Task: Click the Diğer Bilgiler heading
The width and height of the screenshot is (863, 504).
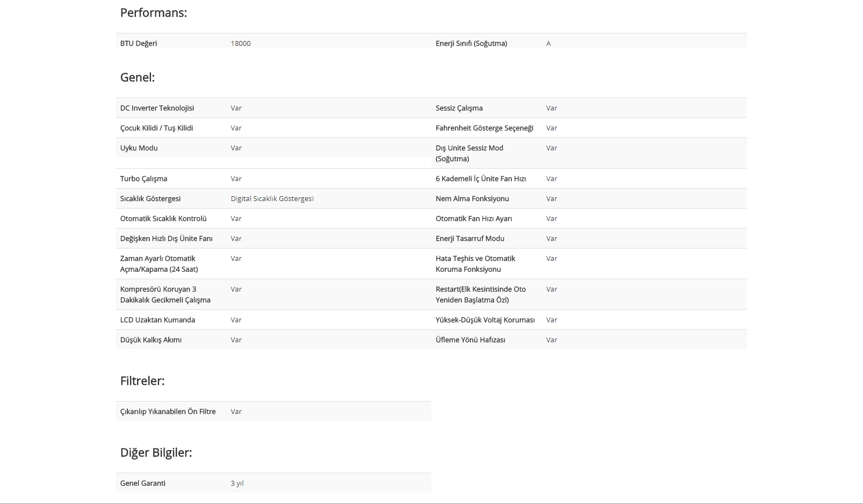Action: pos(156,453)
